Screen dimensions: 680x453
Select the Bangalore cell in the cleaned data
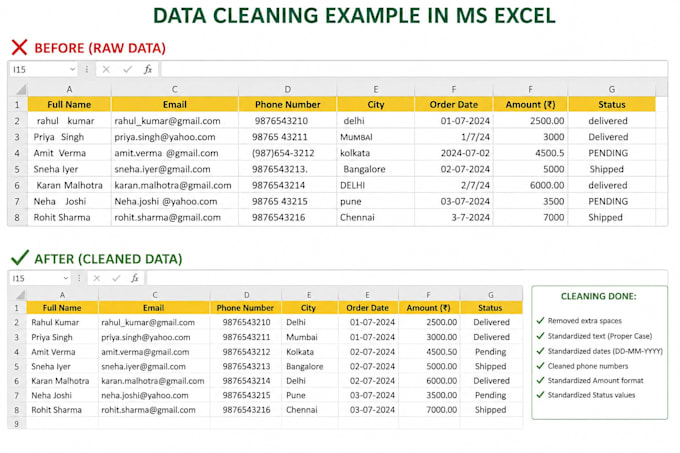308,366
